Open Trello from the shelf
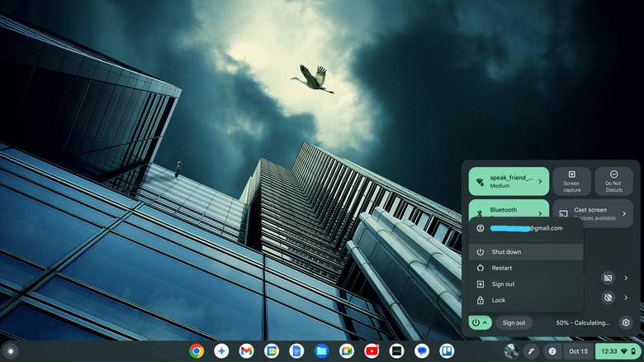This screenshot has width=644, height=362. (447, 351)
